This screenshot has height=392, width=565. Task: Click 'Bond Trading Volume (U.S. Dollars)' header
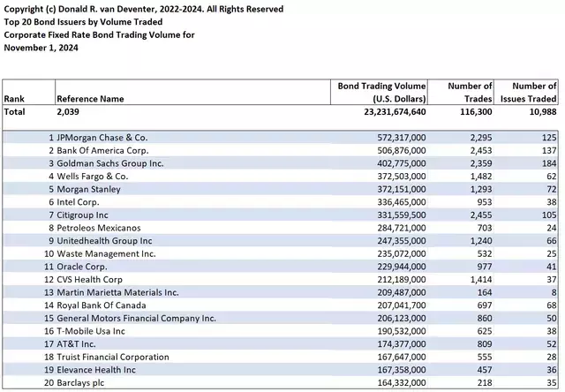pyautogui.click(x=381, y=92)
